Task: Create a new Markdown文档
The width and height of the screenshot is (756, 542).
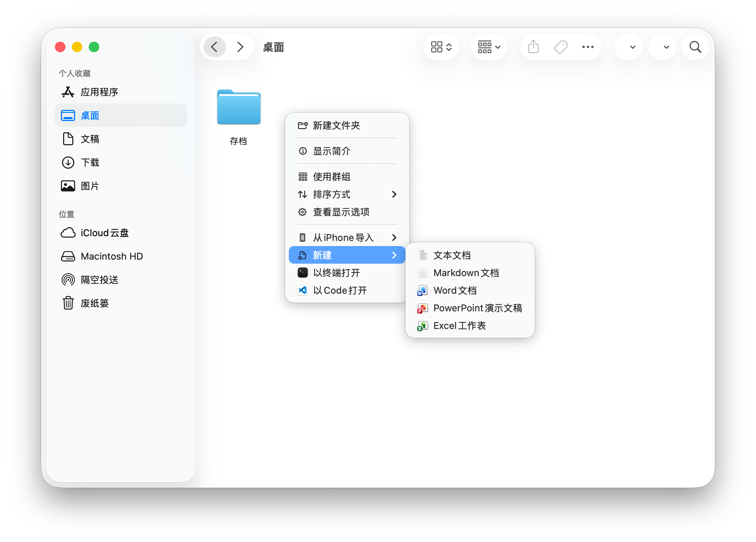Action: 470,273
